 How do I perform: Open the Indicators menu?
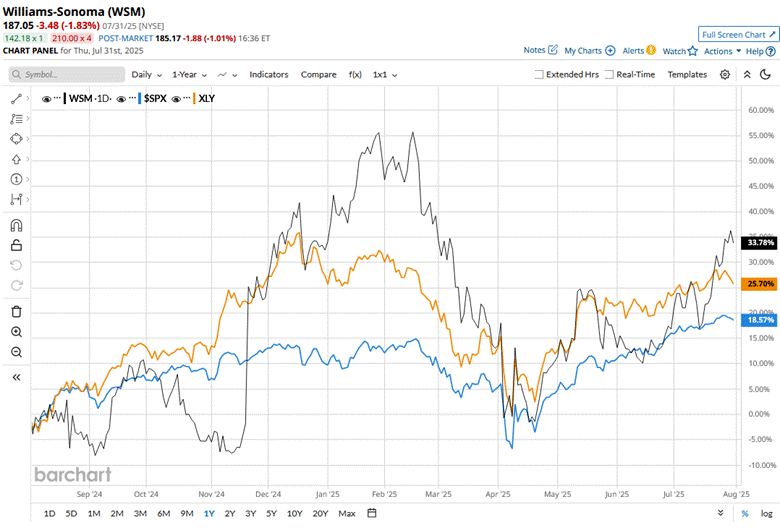click(269, 75)
